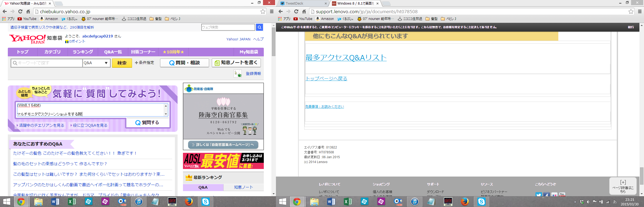Focus the ウェブ検索 input field
644x207 pixels.
pyautogui.click(x=228, y=27)
